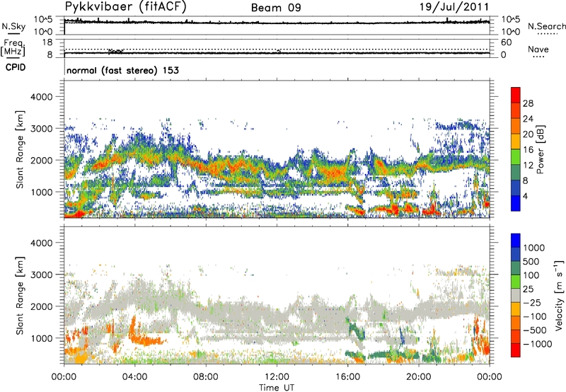Image resolution: width=566 pixels, height=392 pixels.
Task: Click the Power [dB] colorbar label
Action: tap(540, 149)
